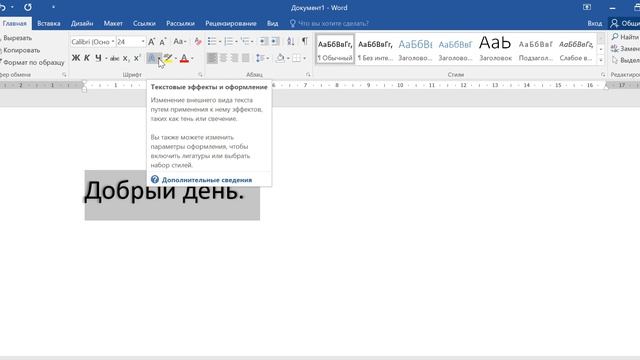Click the Копировать button
This screenshot has height=360, width=640.
(x=20, y=50)
